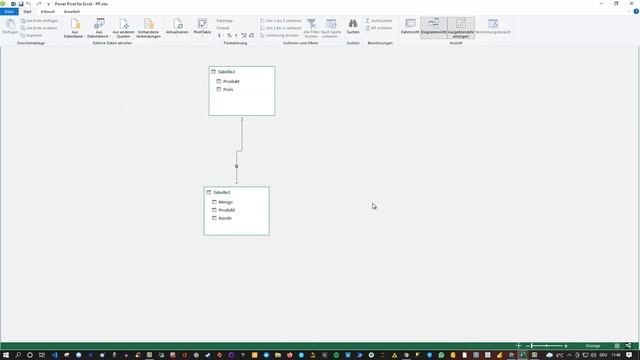Toggle Ausgeblendete anzeigen

(461, 28)
